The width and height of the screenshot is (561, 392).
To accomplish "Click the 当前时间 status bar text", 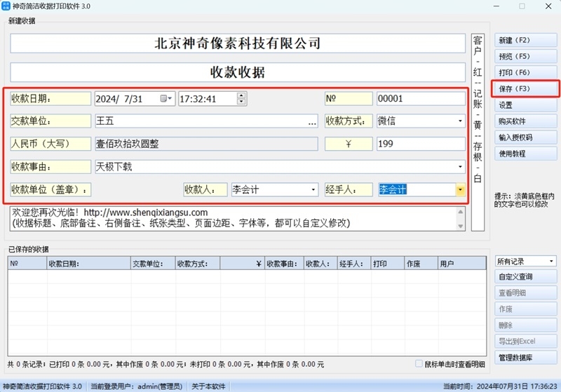I will pyautogui.click(x=500, y=386).
